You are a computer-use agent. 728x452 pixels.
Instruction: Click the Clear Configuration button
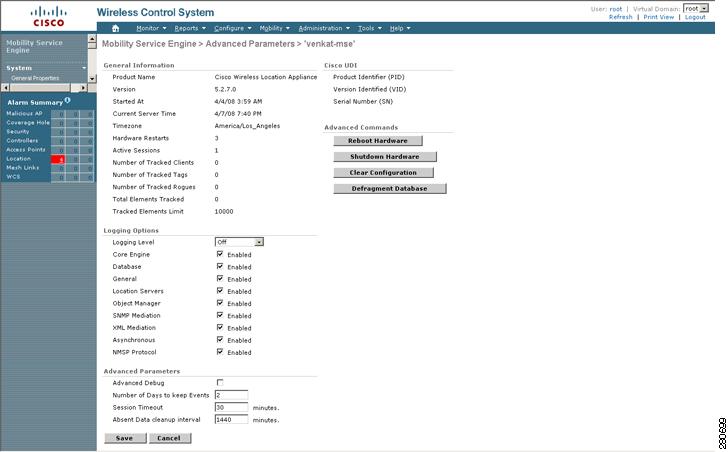(383, 173)
